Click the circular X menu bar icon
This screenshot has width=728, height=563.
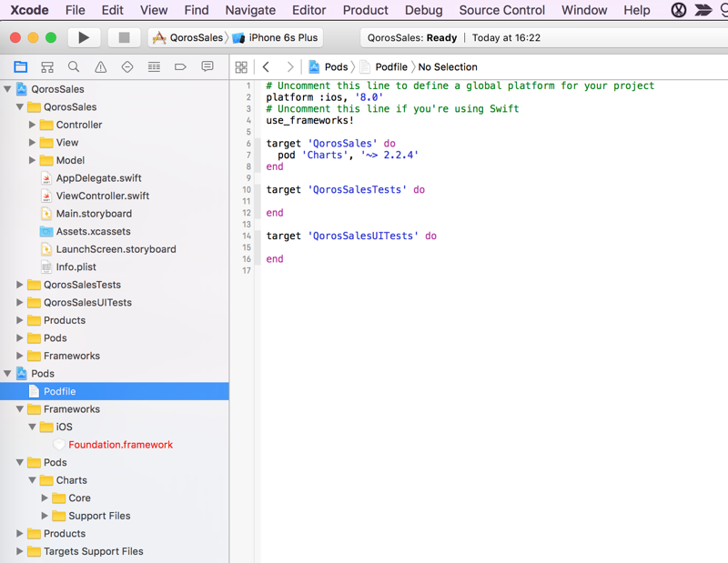tap(679, 10)
